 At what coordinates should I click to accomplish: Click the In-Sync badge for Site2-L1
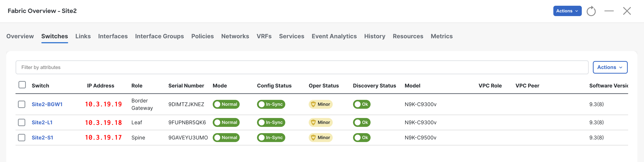[271, 122]
